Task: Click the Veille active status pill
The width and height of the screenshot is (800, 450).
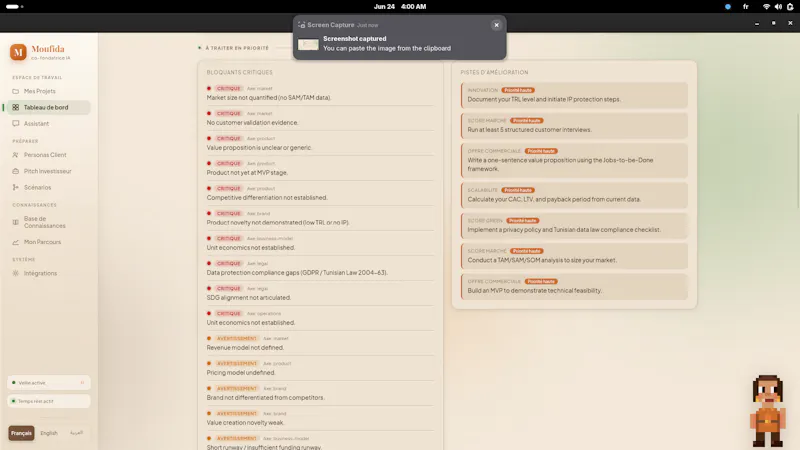Action: 49,383
